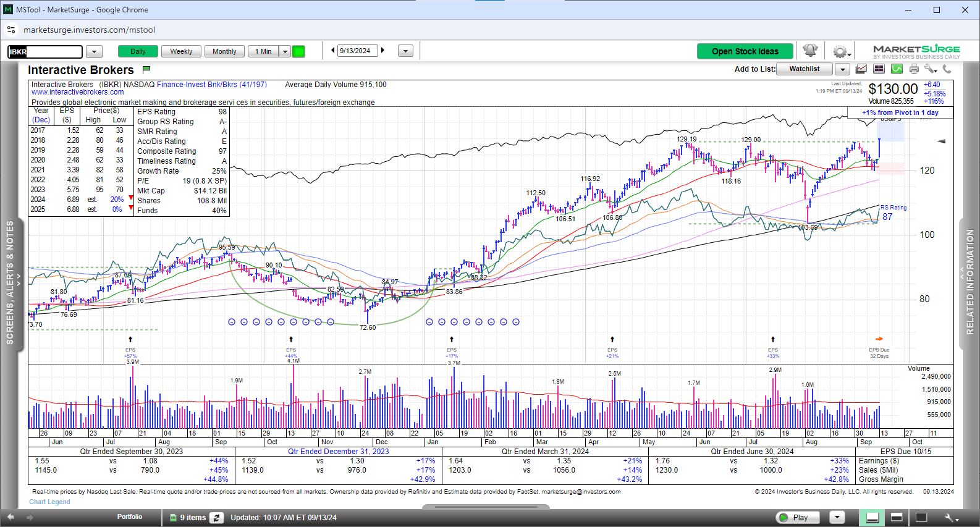Open the four-pane grid layout icon

tap(879, 69)
